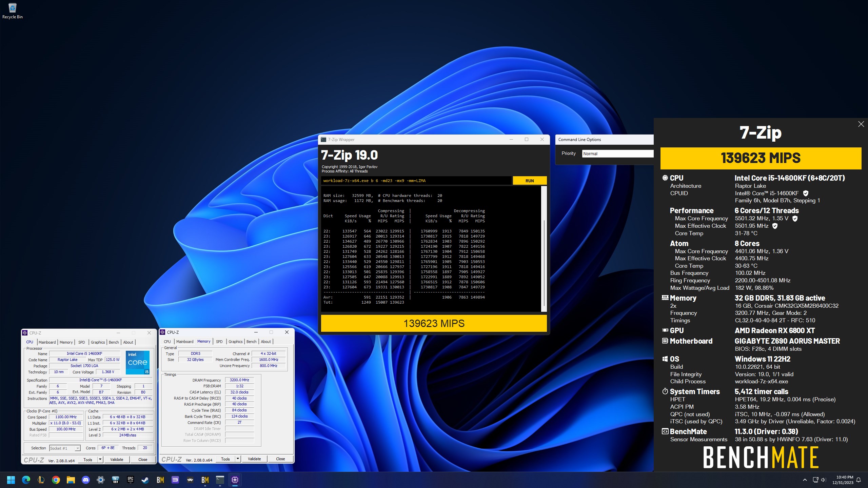
Task: Click Tools button in CPU-Z CPU window
Action: click(x=88, y=460)
